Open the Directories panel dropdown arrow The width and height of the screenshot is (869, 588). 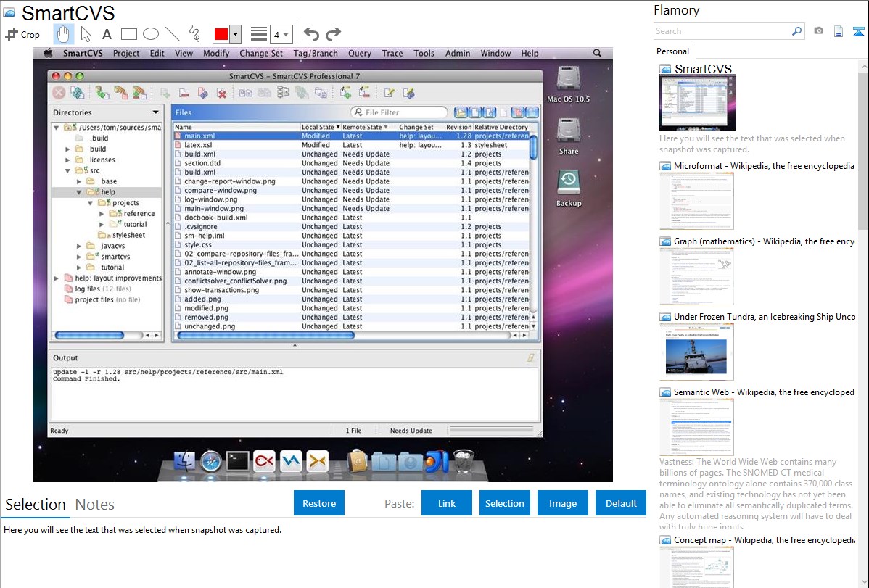tap(156, 112)
